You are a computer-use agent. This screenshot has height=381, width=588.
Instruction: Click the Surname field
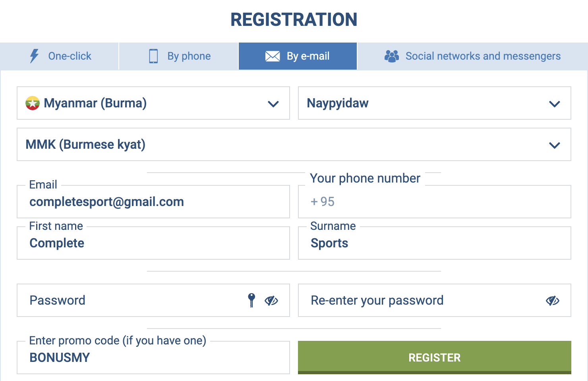tap(435, 243)
